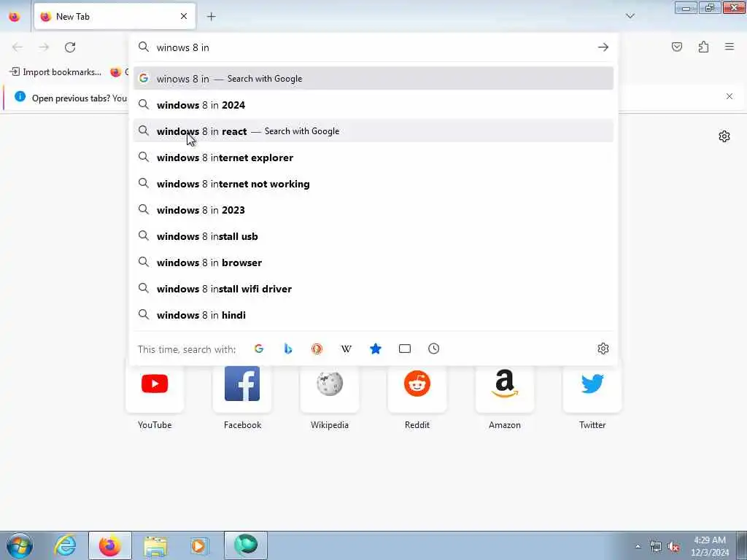Show hidden system tray icons arrow

638,546
